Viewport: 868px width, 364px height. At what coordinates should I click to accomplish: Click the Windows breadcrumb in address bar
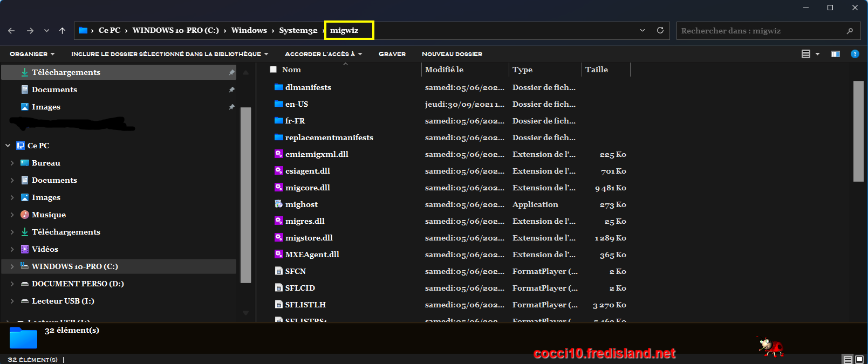[249, 30]
